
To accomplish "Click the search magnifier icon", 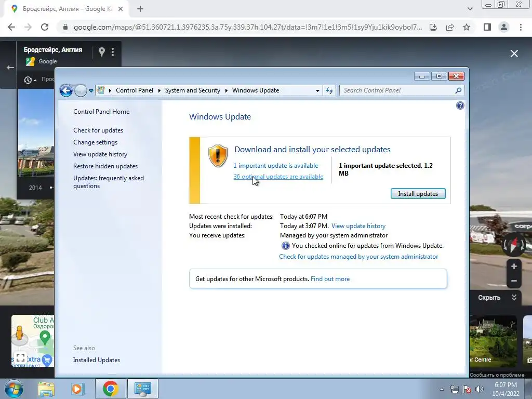I will click(458, 90).
